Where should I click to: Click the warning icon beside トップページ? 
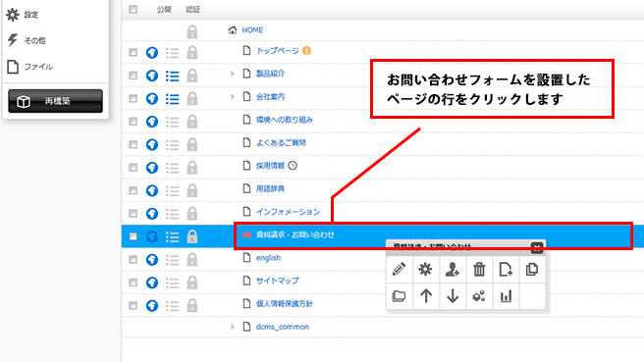pyautogui.click(x=306, y=50)
